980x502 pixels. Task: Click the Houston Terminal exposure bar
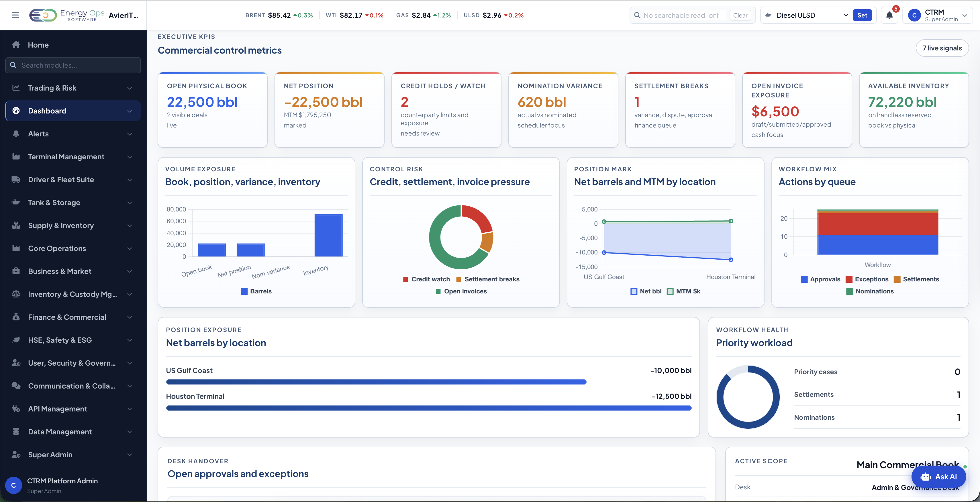click(x=429, y=408)
